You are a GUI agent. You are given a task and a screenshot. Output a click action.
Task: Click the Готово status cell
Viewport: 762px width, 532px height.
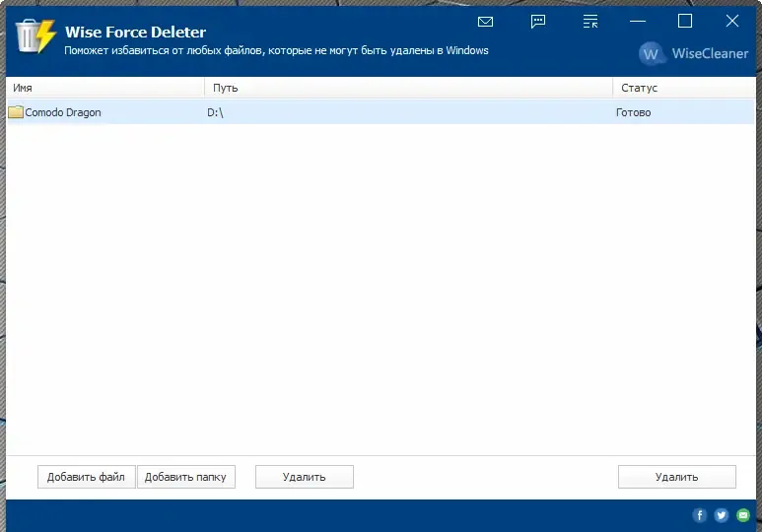click(x=633, y=112)
